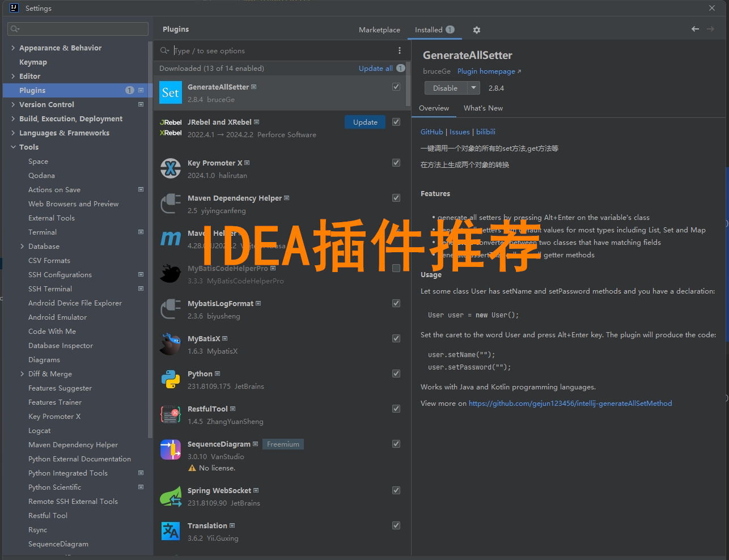Select Plugins in settings tree
This screenshot has height=560, width=729.
[77, 90]
